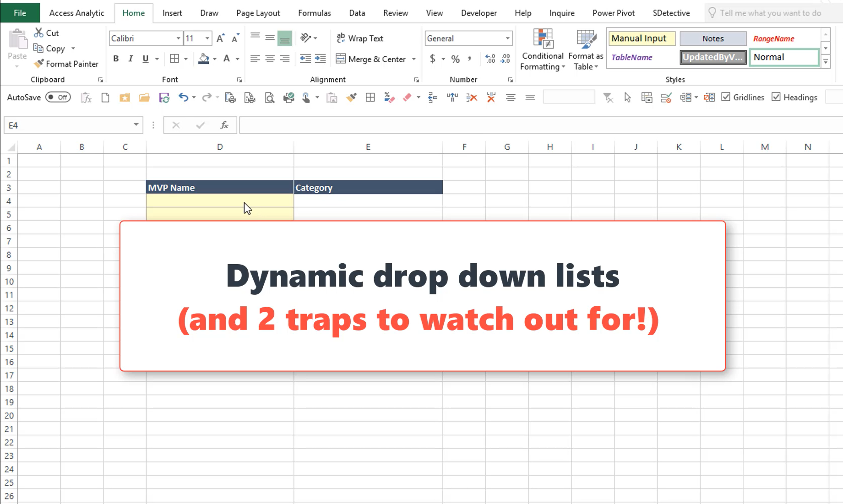Viewport: 843px width, 504px height.
Task: Switch to the Formulas tab
Action: point(315,13)
